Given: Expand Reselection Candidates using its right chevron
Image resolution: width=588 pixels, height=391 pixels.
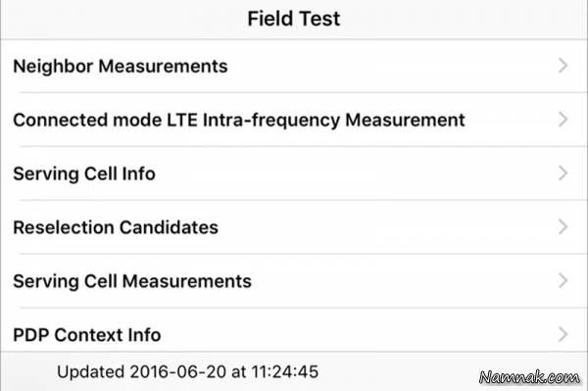Looking at the screenshot, I should (x=563, y=226).
